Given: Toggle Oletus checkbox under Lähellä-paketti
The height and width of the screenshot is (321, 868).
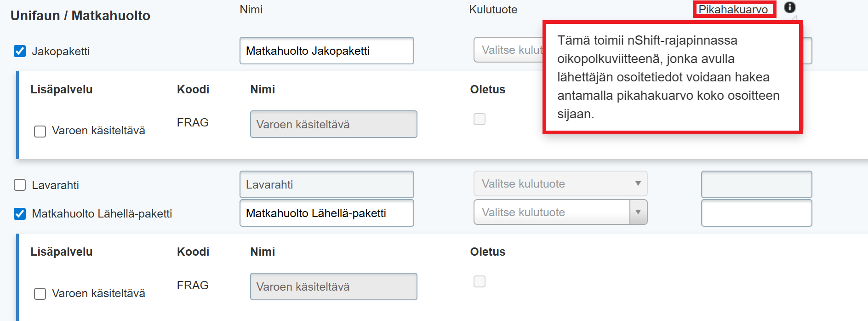Looking at the screenshot, I should pyautogui.click(x=480, y=281).
